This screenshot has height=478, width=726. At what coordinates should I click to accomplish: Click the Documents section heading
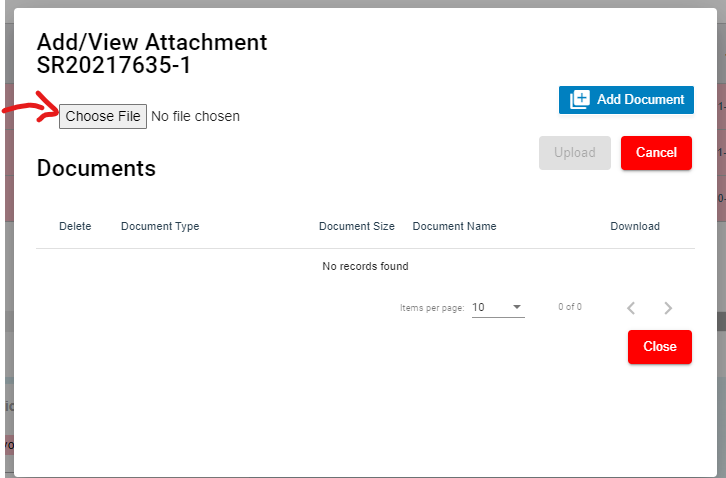96,168
